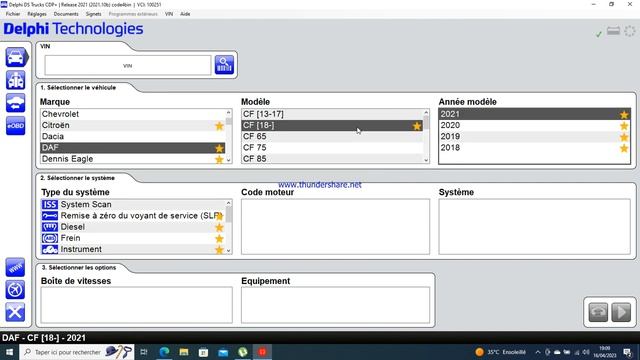Open the notification center icon
Image resolution: width=640 pixels, height=360 pixels.
[x=627, y=352]
